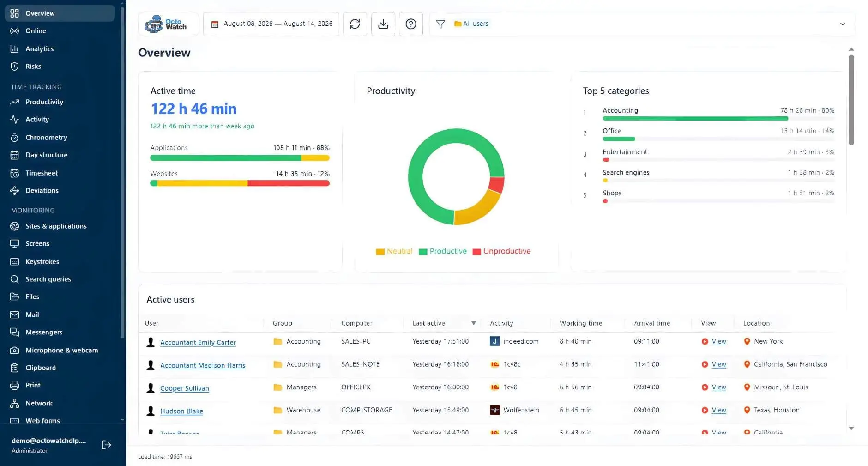The height and width of the screenshot is (466, 868).
Task: Click the filter funnel icon
Action: (440, 24)
